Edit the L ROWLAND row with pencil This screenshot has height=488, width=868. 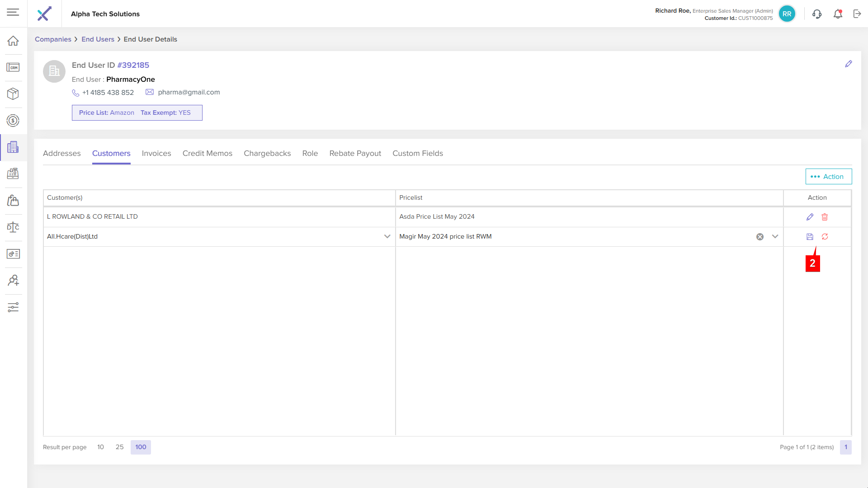[x=810, y=217]
